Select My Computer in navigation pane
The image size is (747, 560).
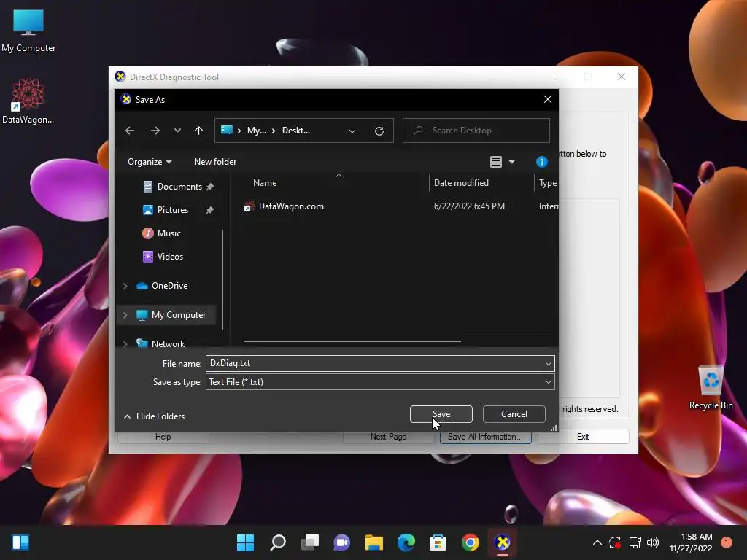coord(171,315)
